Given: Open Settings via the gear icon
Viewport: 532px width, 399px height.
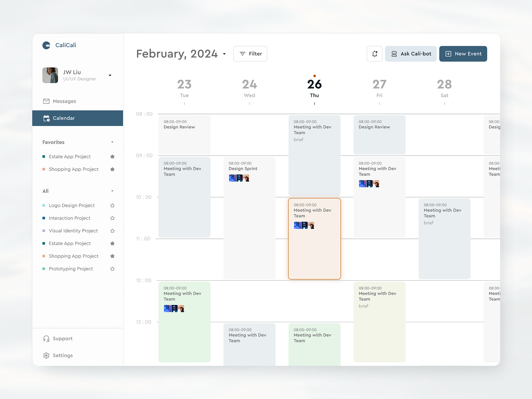Looking at the screenshot, I should 46,355.
